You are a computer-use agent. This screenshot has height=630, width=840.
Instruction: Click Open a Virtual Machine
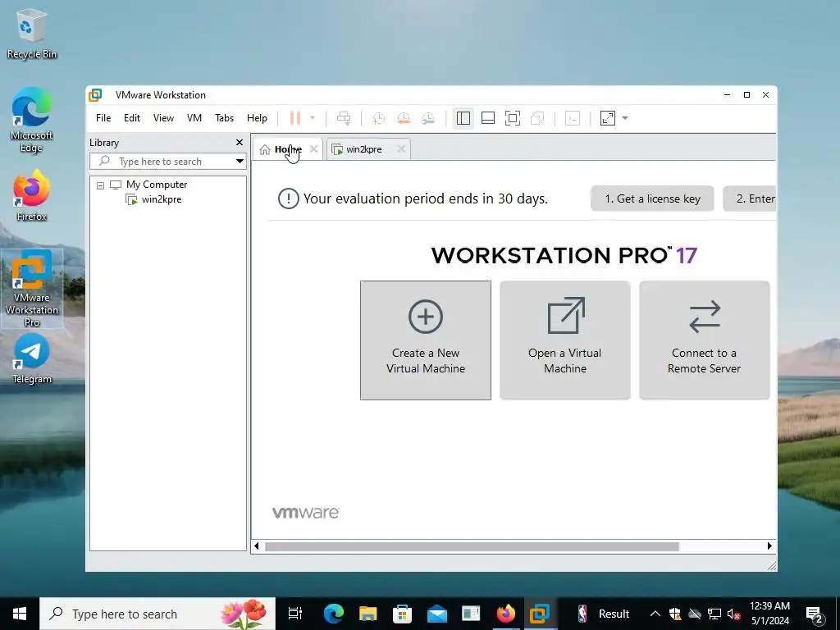pyautogui.click(x=565, y=340)
